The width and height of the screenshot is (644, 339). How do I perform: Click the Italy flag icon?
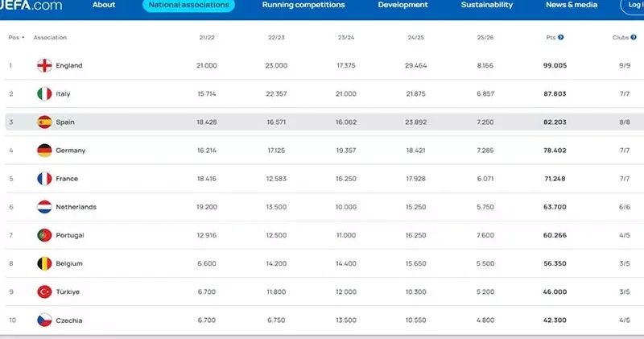coord(45,94)
